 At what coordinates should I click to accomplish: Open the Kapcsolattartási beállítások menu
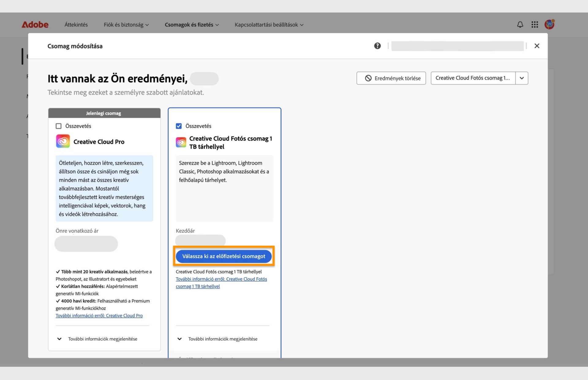[x=269, y=25]
